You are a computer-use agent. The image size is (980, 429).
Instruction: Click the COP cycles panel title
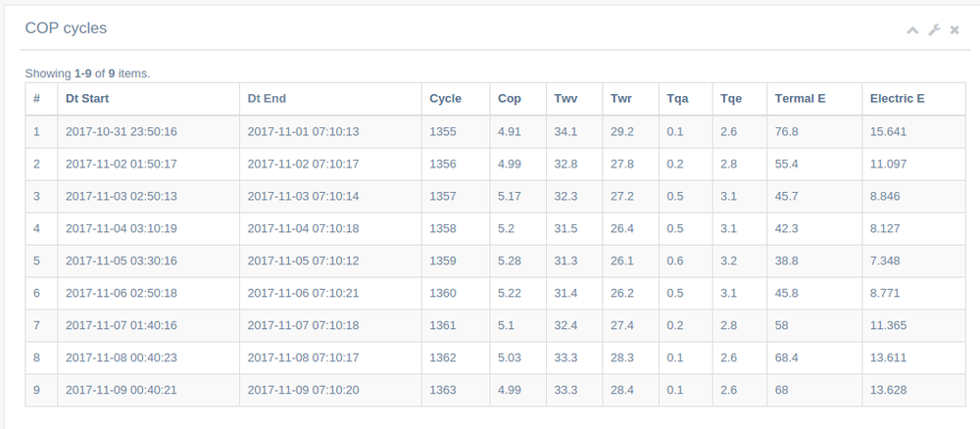point(66,28)
